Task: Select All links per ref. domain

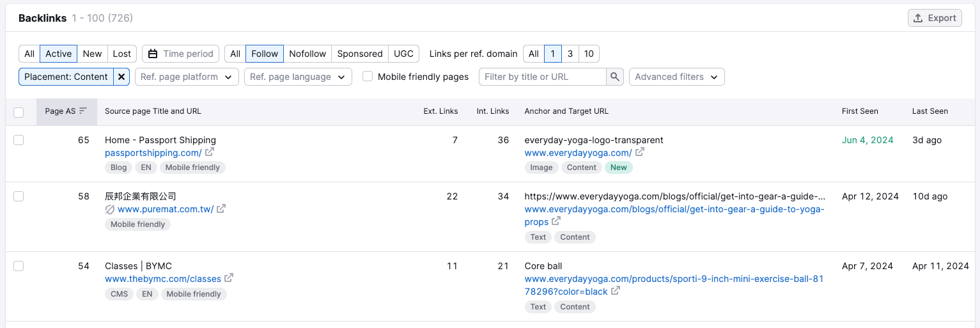Action: coord(534,54)
